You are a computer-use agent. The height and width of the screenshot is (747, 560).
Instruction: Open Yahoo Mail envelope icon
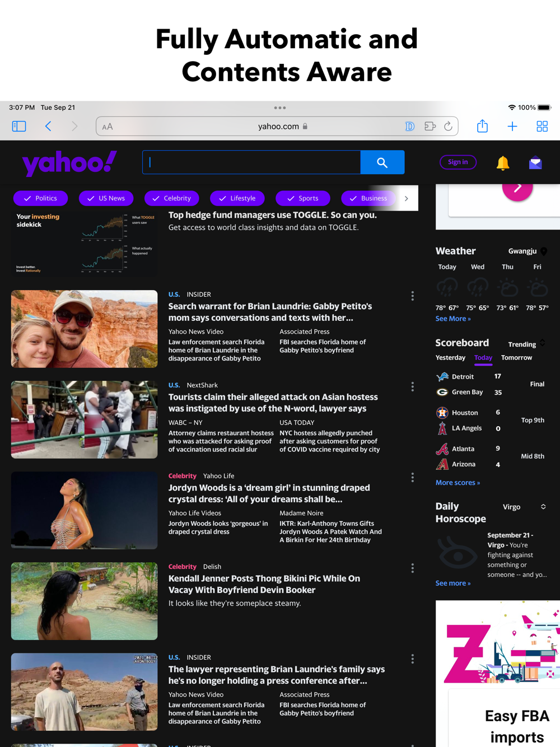click(535, 162)
